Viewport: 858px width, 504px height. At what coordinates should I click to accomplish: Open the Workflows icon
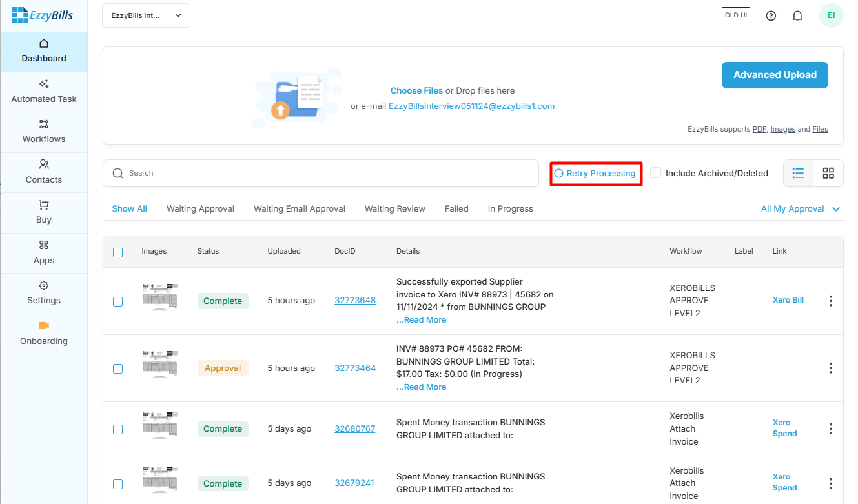[44, 124]
